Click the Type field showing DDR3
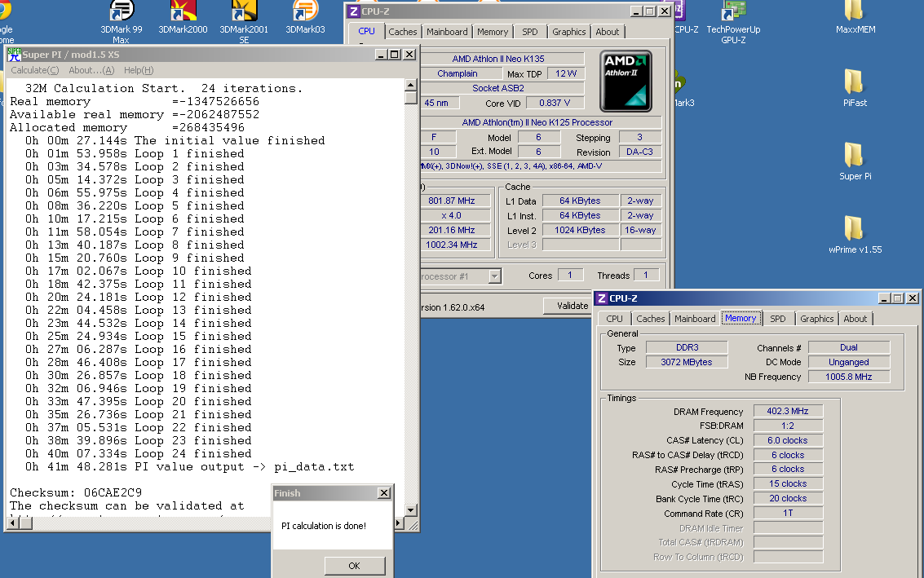This screenshot has width=924, height=578. [687, 347]
